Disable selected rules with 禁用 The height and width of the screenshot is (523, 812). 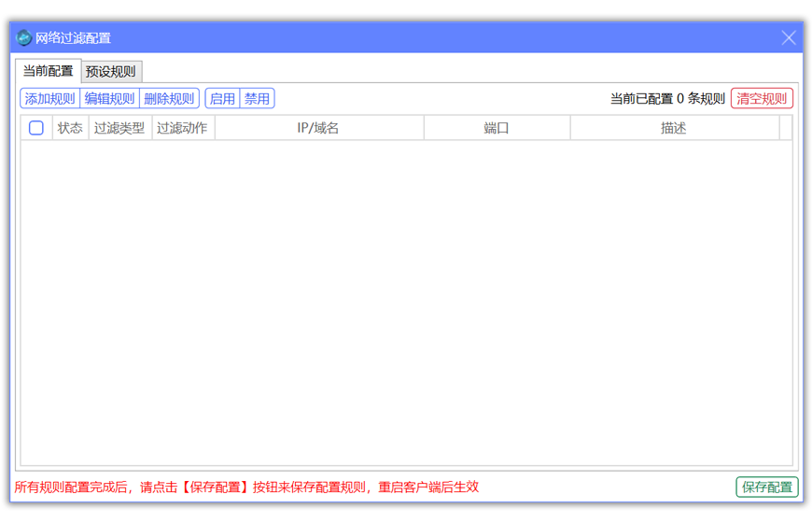click(x=257, y=99)
